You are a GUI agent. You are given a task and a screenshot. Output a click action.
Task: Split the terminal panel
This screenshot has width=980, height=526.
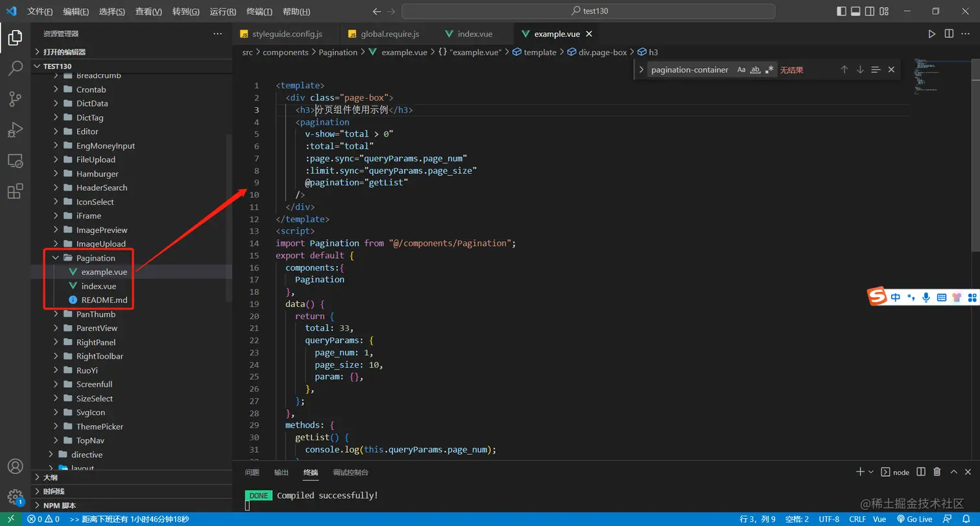(921, 472)
